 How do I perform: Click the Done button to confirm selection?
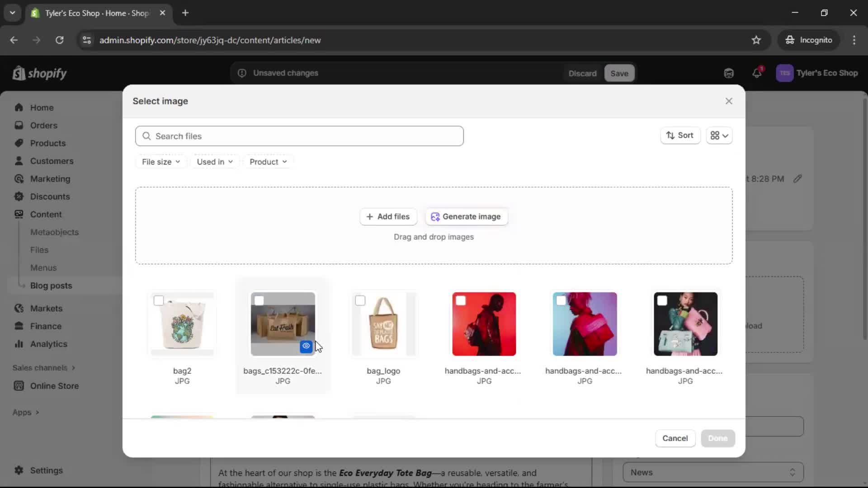pos(718,438)
